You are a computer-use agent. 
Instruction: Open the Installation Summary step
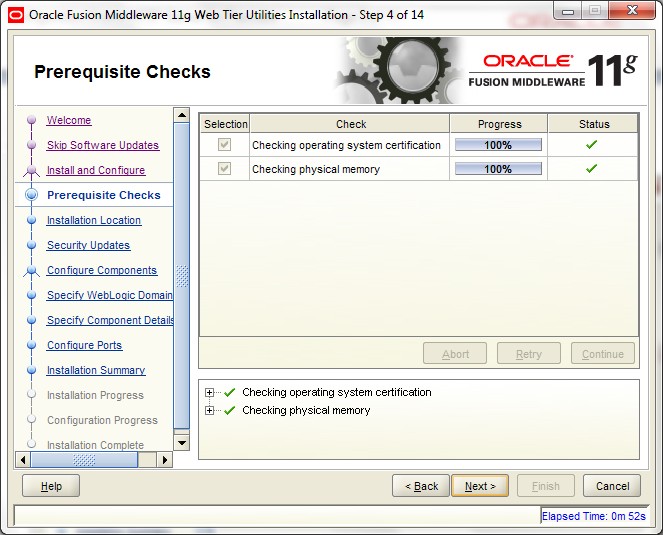tap(96, 370)
